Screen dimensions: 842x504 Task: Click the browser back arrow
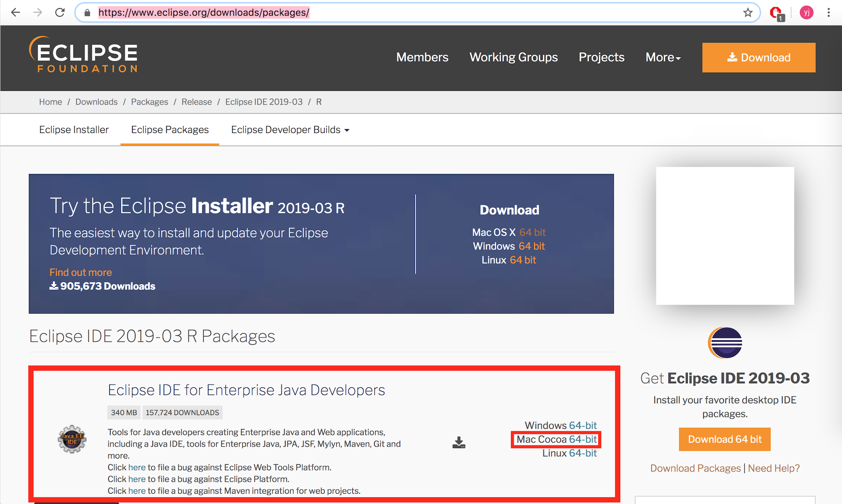[15, 12]
